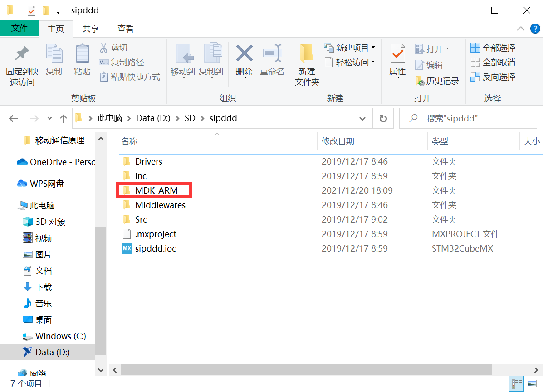Screen dimensions: 543x392
Task: View file history via 历史记录 icon
Action: [x=435, y=80]
